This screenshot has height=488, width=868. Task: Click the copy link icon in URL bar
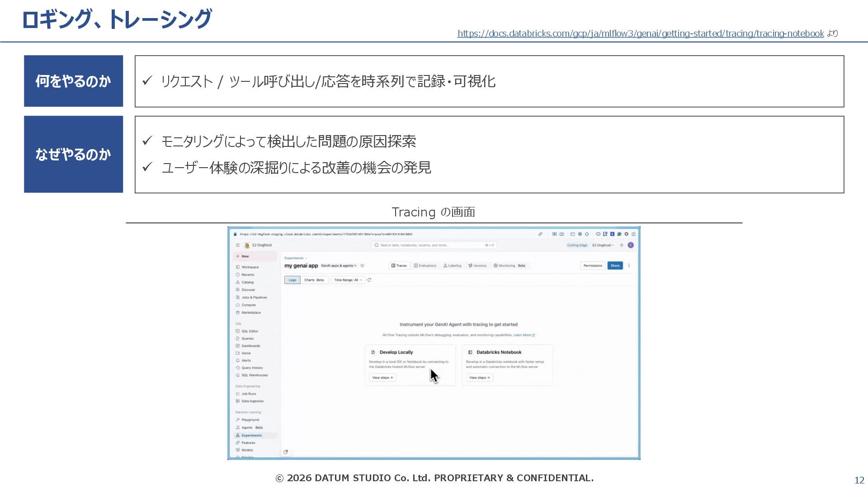tap(540, 234)
